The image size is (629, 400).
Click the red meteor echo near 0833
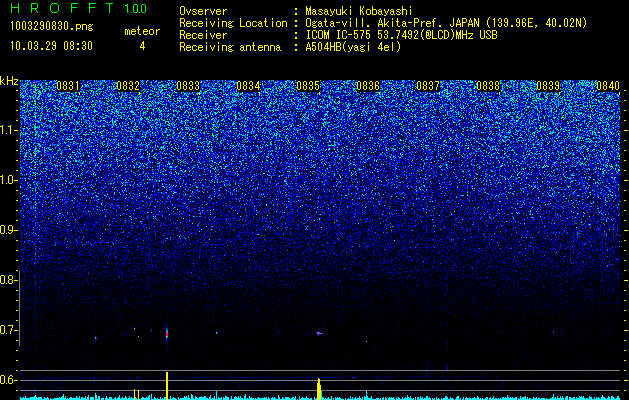tap(167, 333)
